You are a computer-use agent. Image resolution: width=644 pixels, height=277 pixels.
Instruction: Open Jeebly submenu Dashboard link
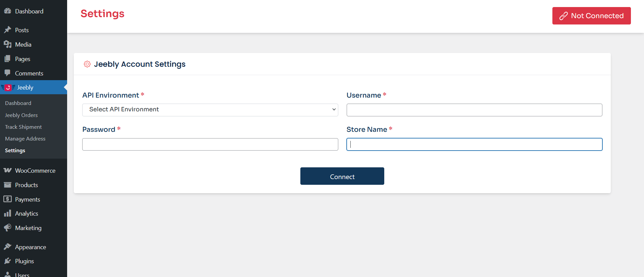pyautogui.click(x=18, y=103)
